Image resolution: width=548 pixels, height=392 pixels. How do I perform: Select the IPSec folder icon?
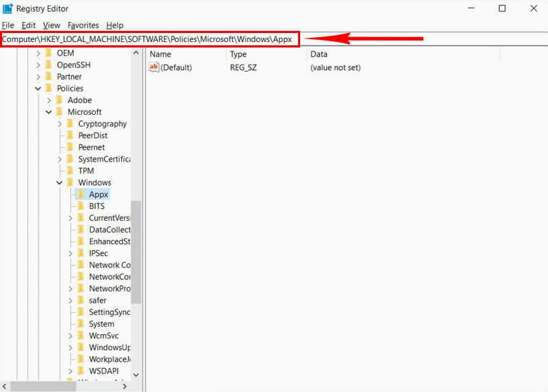click(x=81, y=253)
